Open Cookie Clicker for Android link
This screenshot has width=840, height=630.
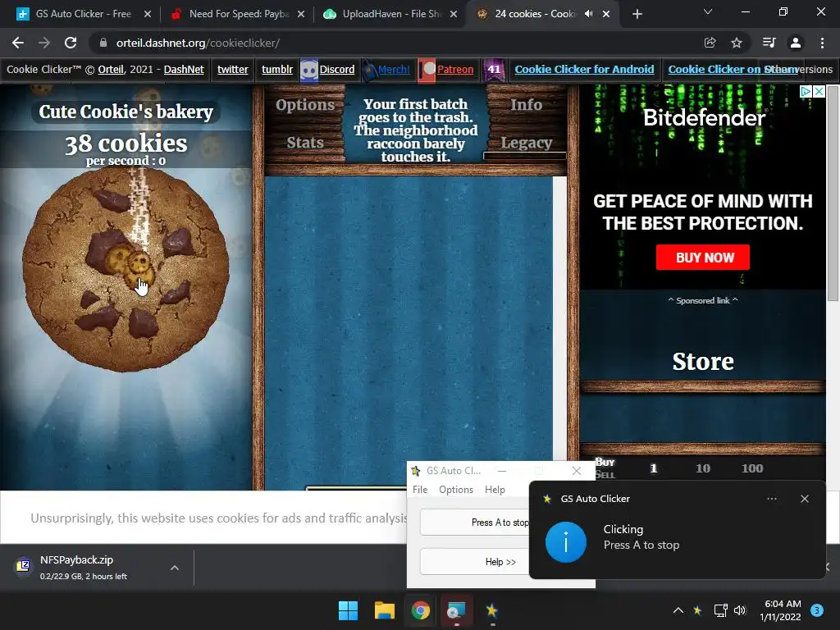click(x=584, y=70)
